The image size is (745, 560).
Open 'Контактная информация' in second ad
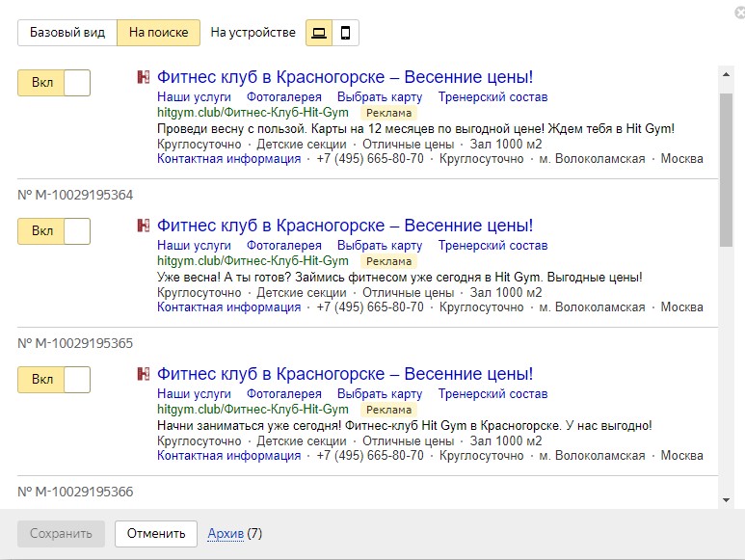pos(229,307)
